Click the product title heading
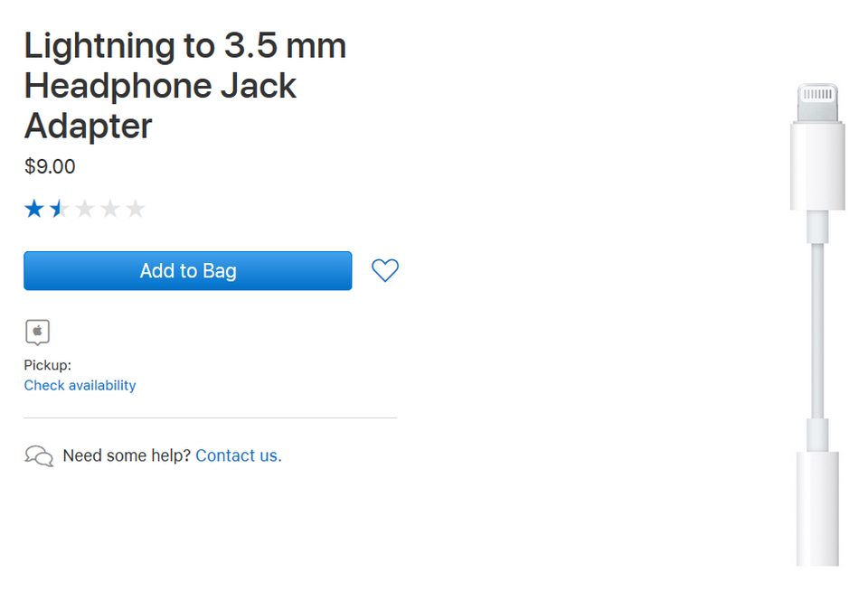The width and height of the screenshot is (868, 591). 185,85
